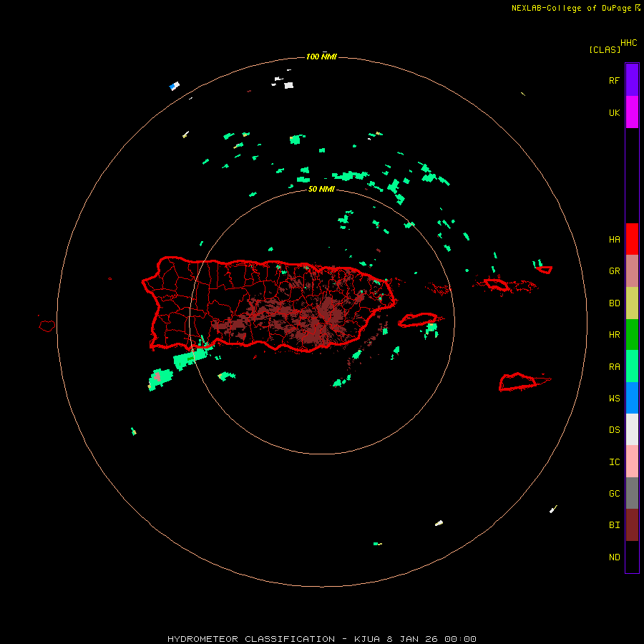Click the HR legend label

614,335
